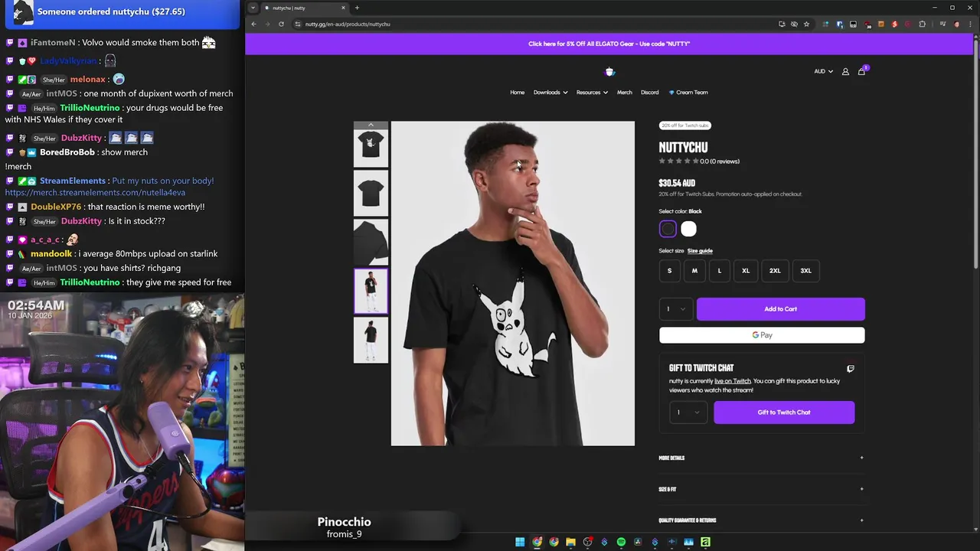Click the address bar URL

tap(348, 24)
